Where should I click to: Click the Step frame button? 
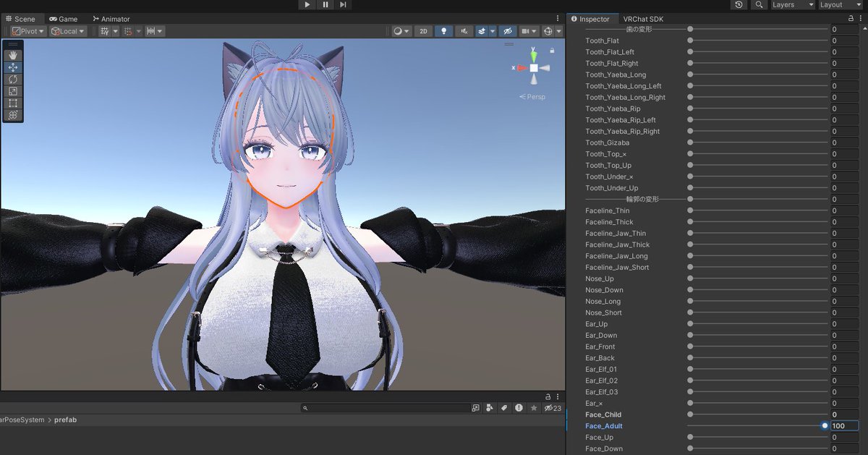[343, 4]
